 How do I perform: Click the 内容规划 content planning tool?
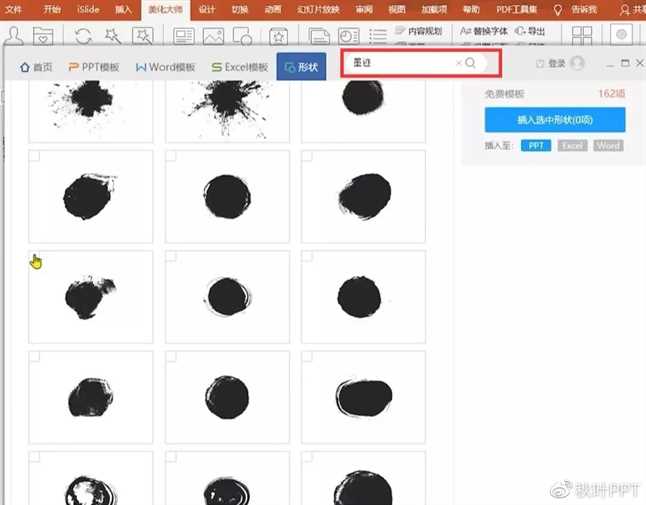(421, 31)
